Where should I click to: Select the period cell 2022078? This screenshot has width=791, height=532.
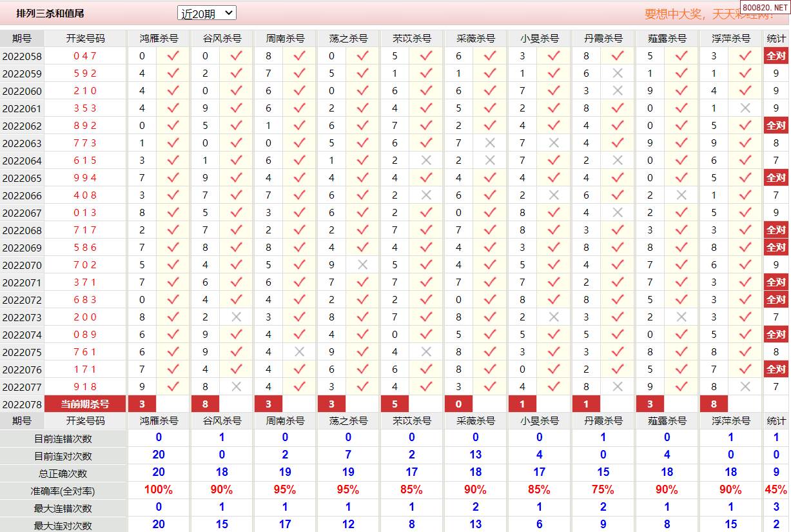pos(22,404)
